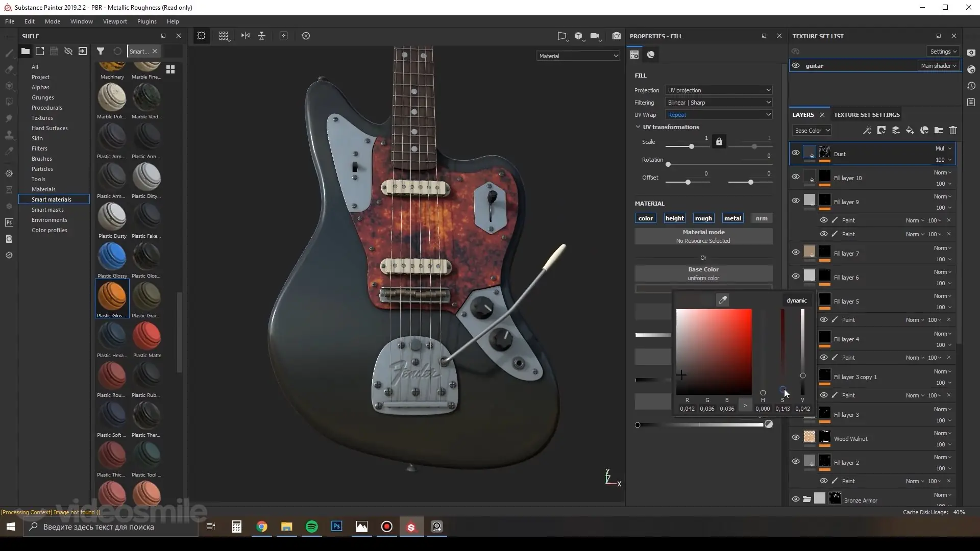
Task: Click the symmetry icon in viewport toolbar
Action: [246, 36]
